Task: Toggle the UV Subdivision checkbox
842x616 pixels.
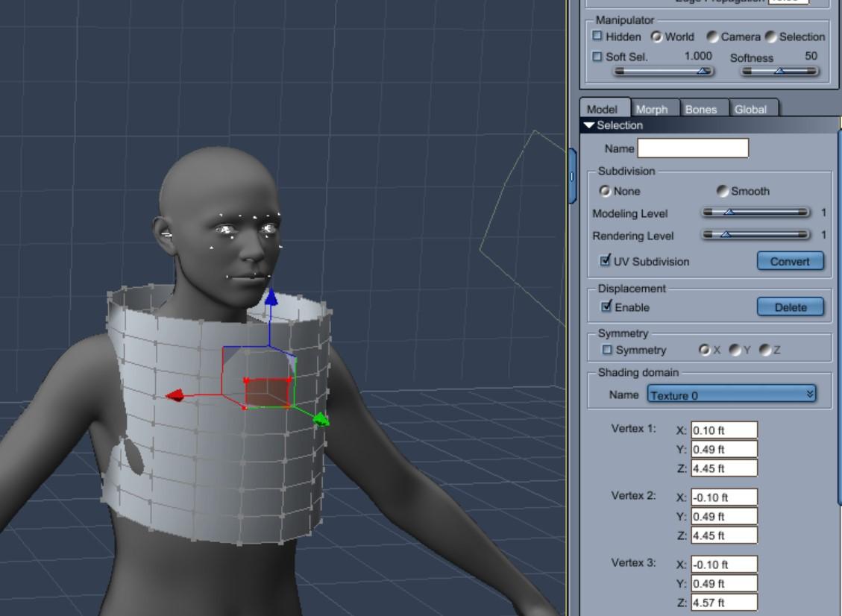Action: point(605,260)
